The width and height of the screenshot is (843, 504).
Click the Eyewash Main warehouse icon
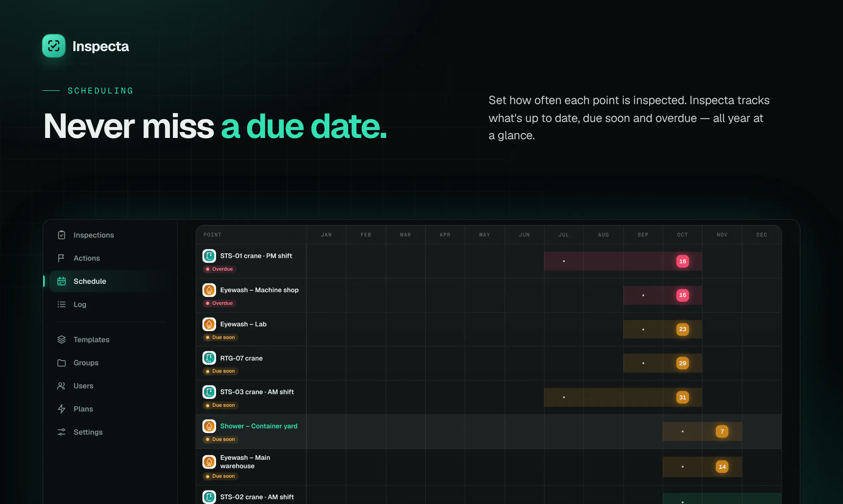(209, 462)
